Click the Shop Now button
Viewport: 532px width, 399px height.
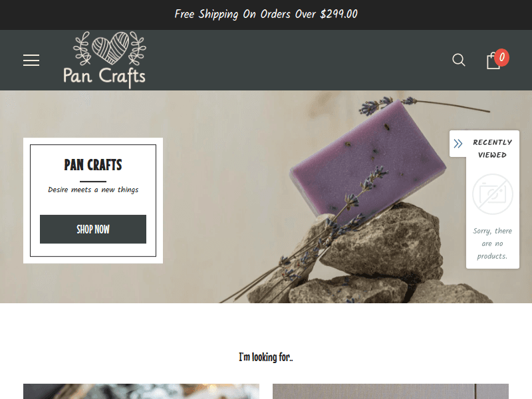93,229
